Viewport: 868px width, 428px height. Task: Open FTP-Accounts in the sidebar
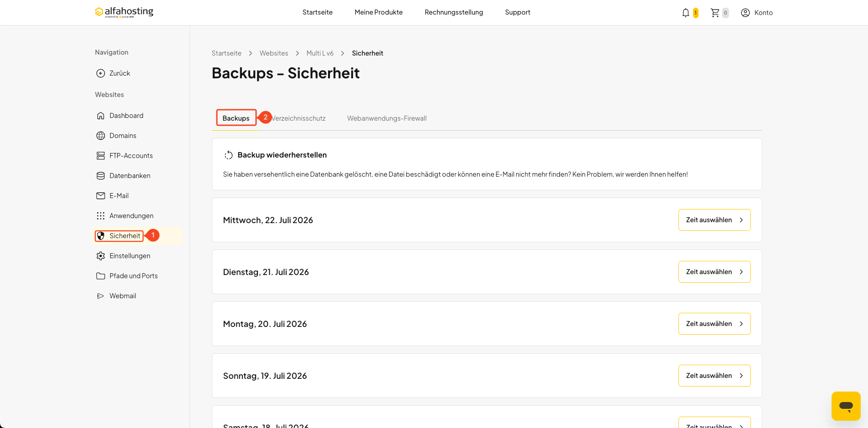[x=131, y=156]
